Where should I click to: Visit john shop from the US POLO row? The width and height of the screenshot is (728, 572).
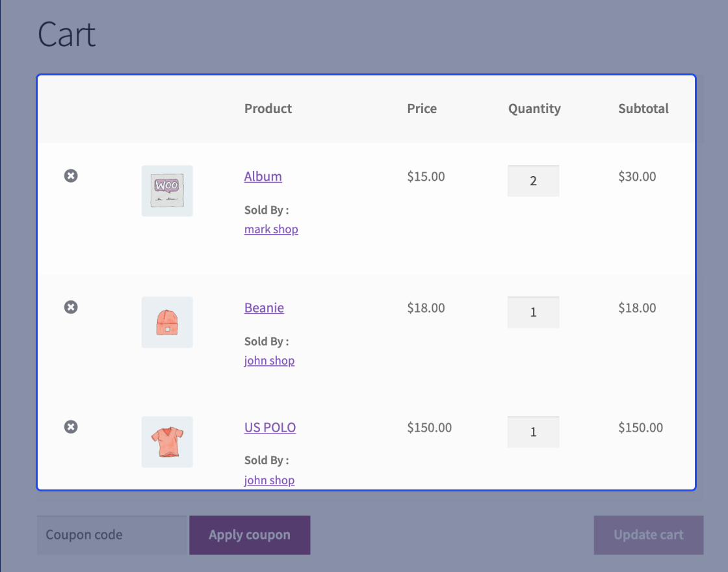[x=269, y=480]
